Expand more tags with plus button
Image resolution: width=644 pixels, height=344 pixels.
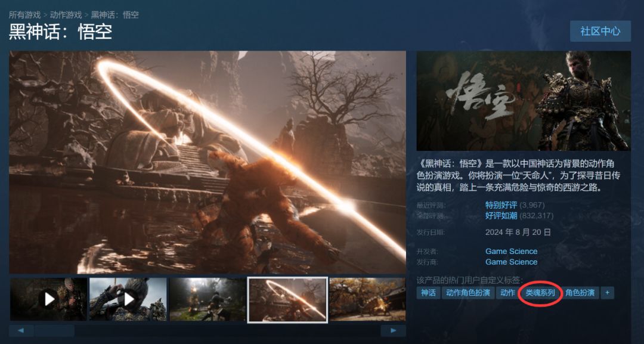pyautogui.click(x=608, y=293)
